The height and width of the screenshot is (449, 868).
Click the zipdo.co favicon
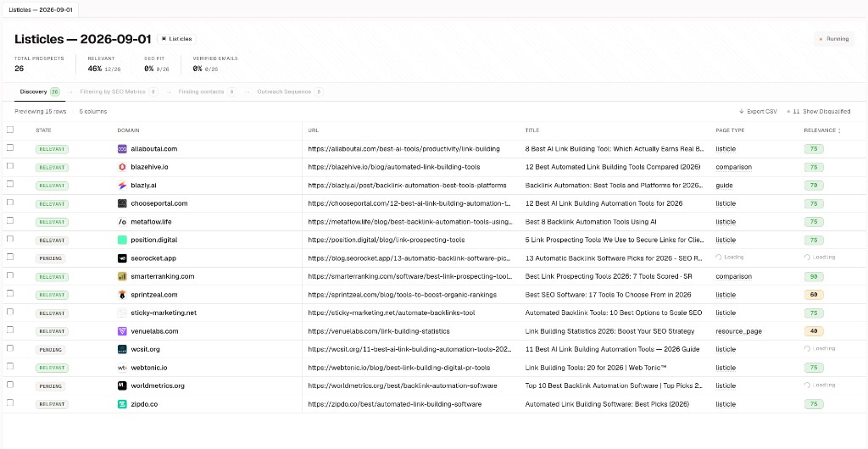click(122, 404)
